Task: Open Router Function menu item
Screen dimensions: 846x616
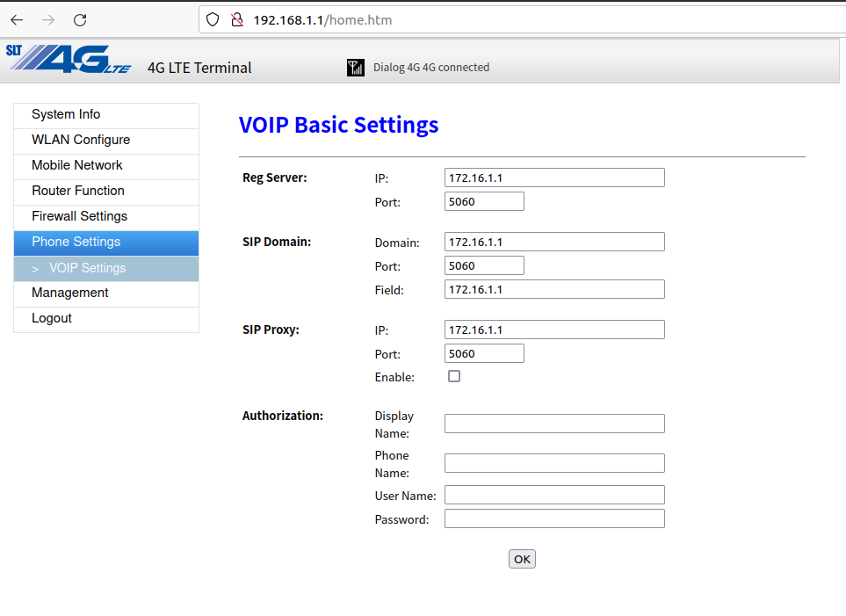Action: point(106,191)
